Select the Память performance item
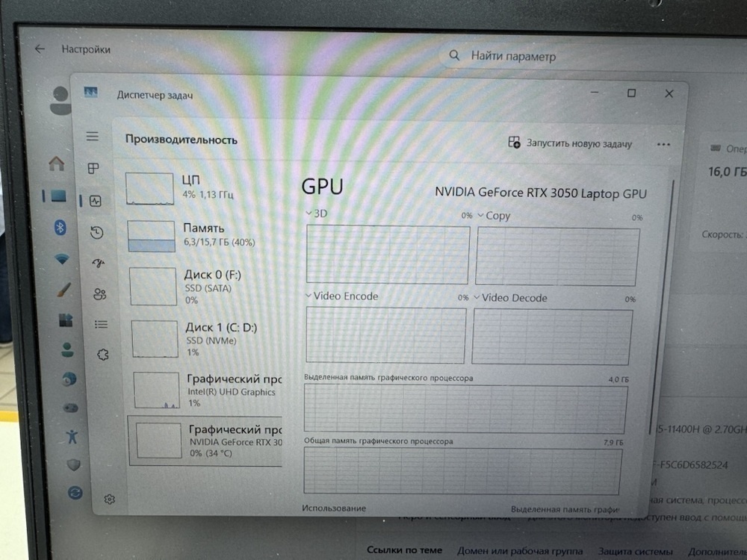This screenshot has height=560, width=747. coord(205,236)
